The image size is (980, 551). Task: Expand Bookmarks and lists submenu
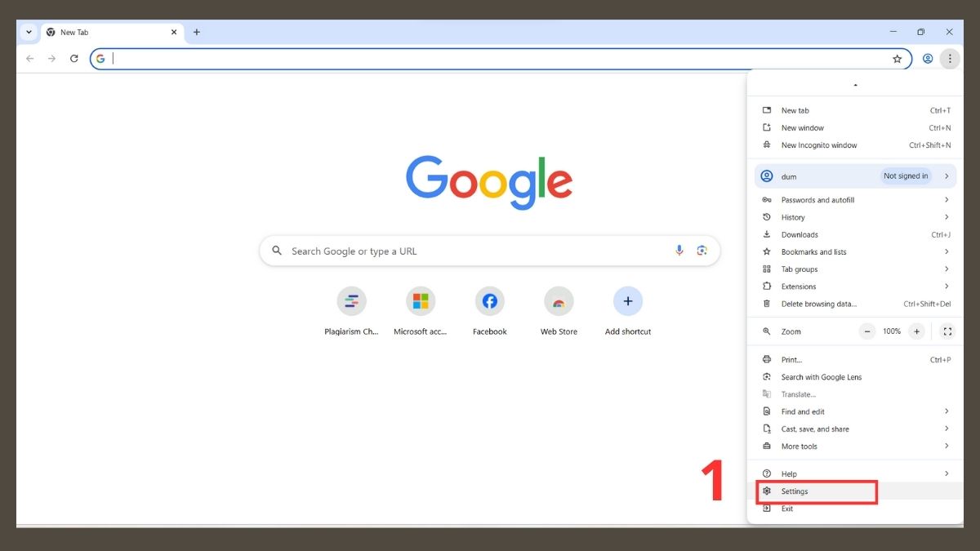point(856,252)
